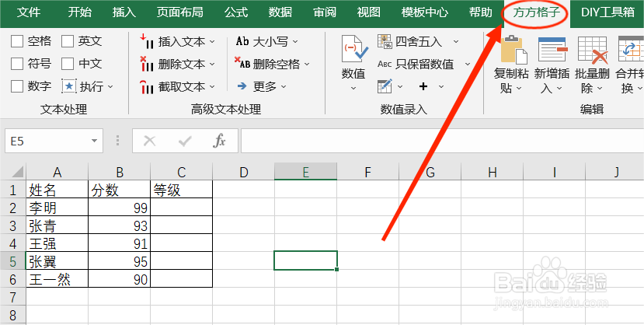The image size is (644, 325).
Task: Select the 姓名 header cell
Action: point(57,190)
